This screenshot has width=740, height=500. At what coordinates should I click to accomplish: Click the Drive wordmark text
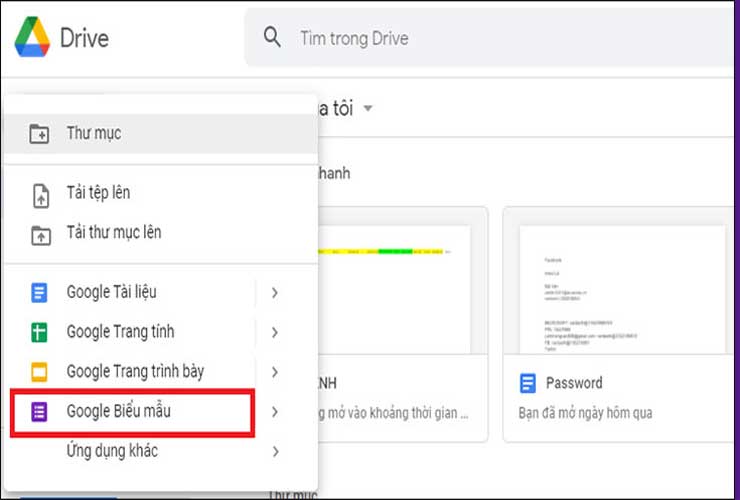tap(84, 38)
